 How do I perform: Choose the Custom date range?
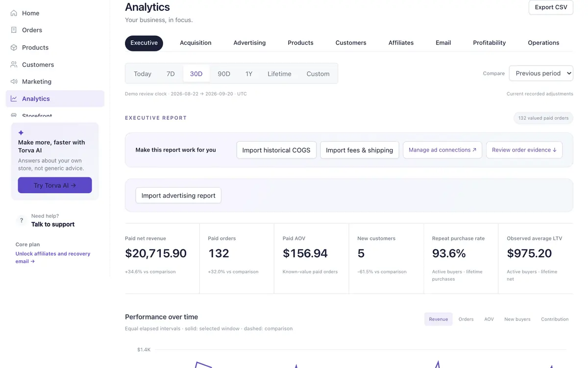tap(318, 74)
